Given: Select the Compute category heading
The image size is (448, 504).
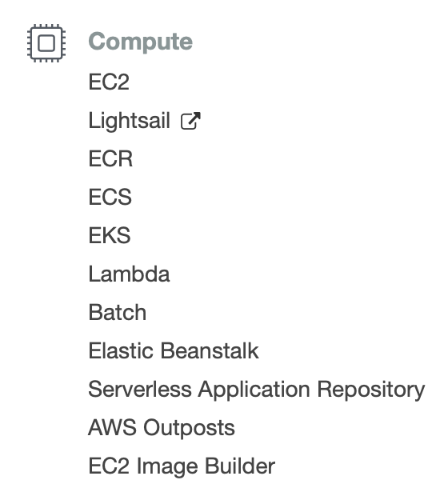Looking at the screenshot, I should tap(141, 42).
